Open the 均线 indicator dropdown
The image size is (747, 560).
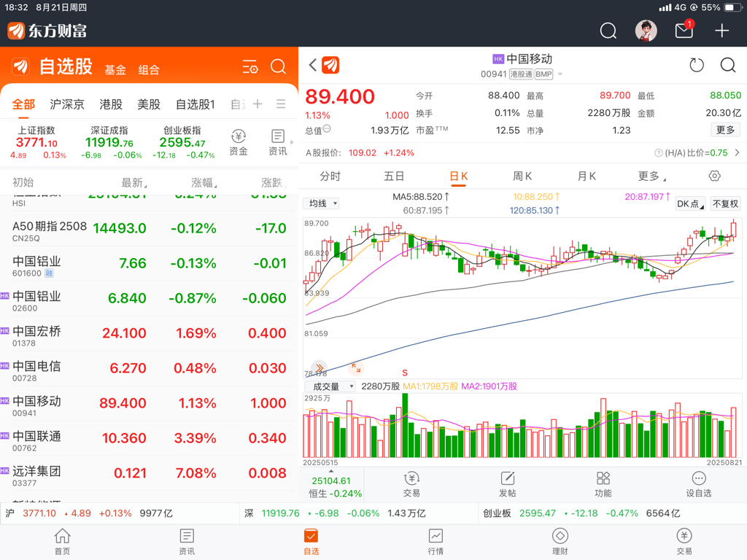click(x=321, y=204)
